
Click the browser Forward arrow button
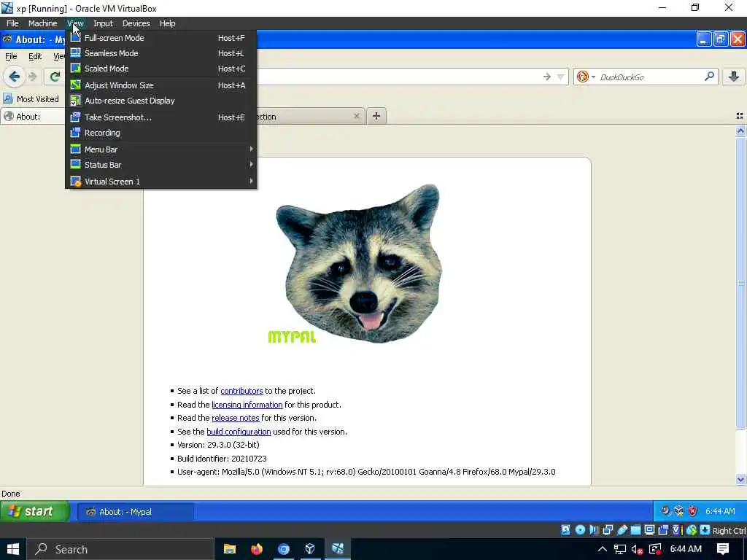33,77
